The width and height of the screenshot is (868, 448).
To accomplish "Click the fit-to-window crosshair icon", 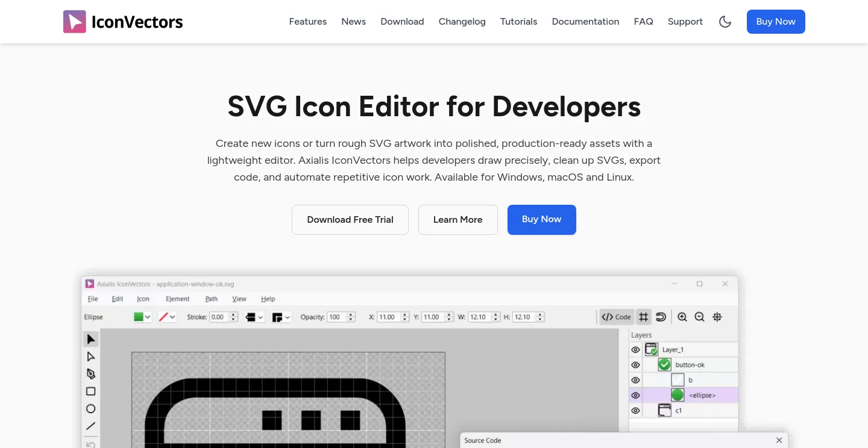I will tap(717, 317).
